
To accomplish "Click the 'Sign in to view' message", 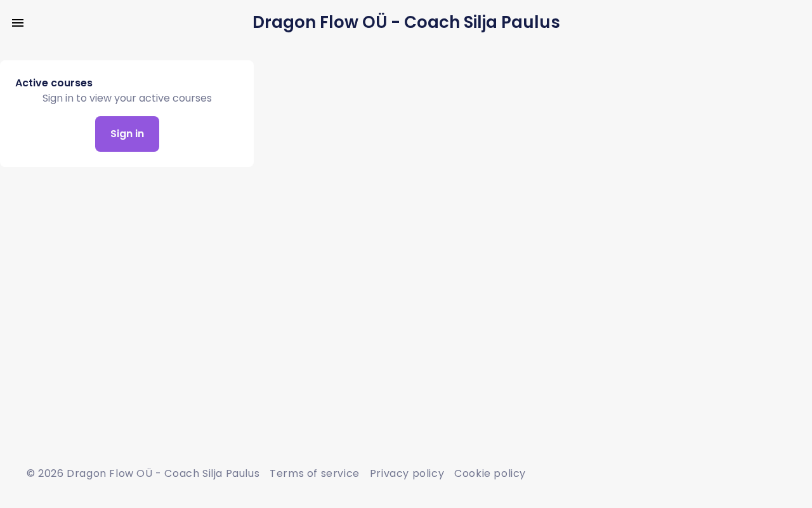I will tap(127, 98).
